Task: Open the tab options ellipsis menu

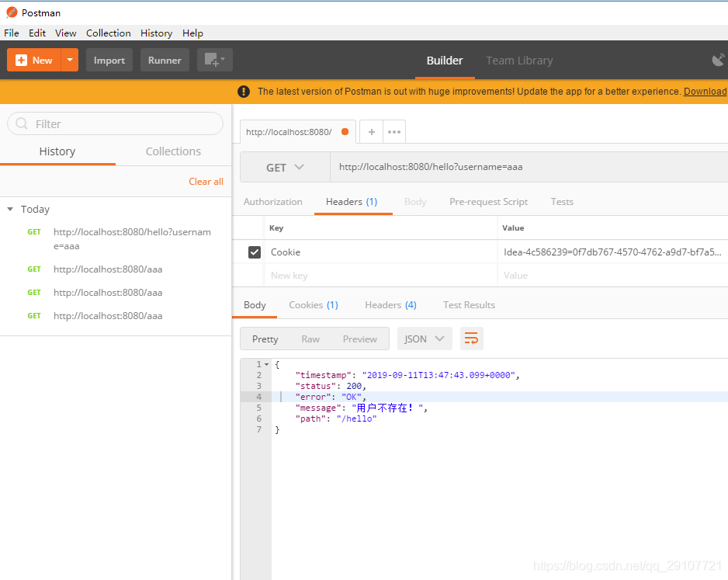Action: [394, 132]
